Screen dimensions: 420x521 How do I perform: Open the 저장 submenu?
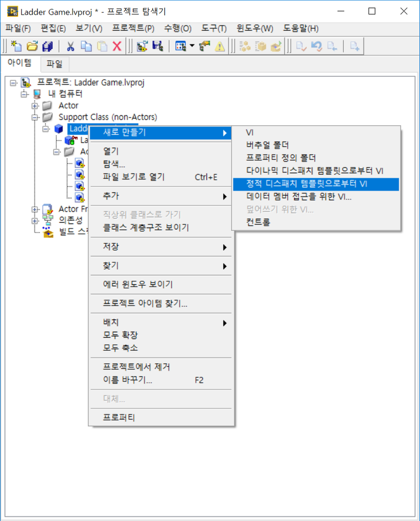click(x=161, y=246)
